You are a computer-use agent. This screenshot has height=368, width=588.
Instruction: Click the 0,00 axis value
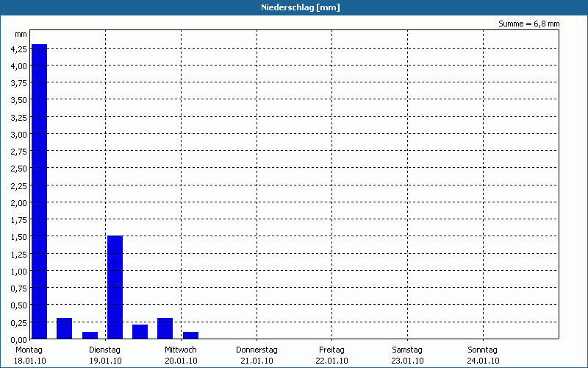click(x=19, y=340)
